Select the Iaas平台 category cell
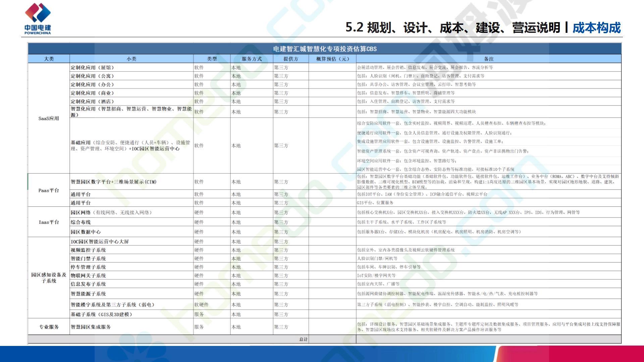 coord(49,222)
